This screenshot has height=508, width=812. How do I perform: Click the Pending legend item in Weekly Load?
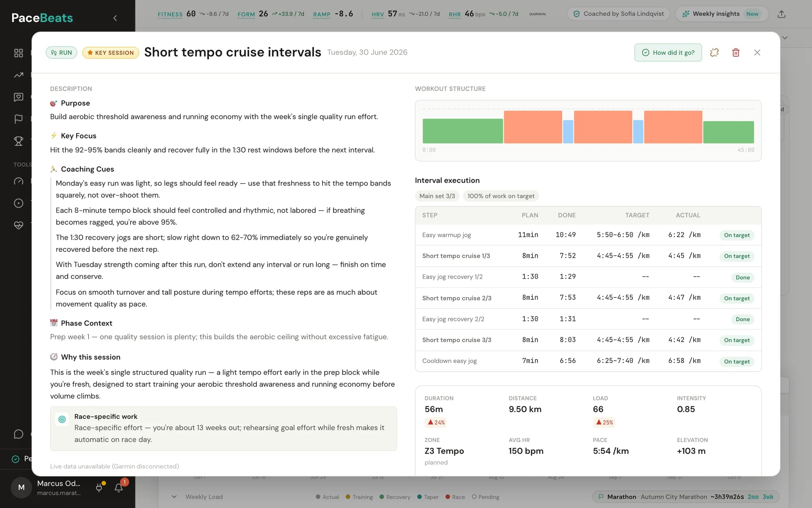click(486, 497)
